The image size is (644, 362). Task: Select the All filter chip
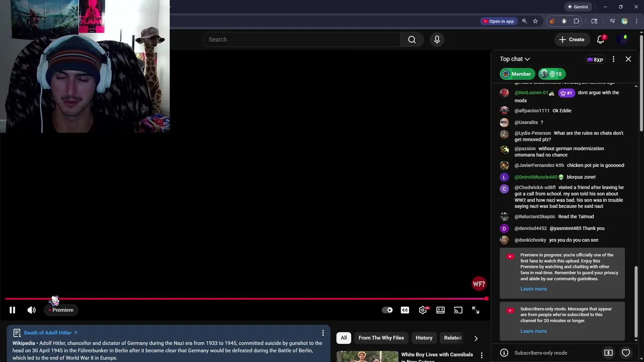344,338
